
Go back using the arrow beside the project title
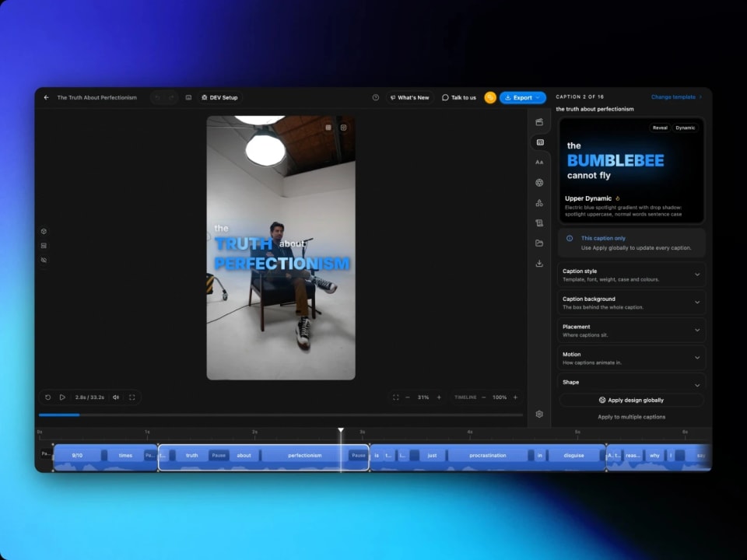click(46, 98)
